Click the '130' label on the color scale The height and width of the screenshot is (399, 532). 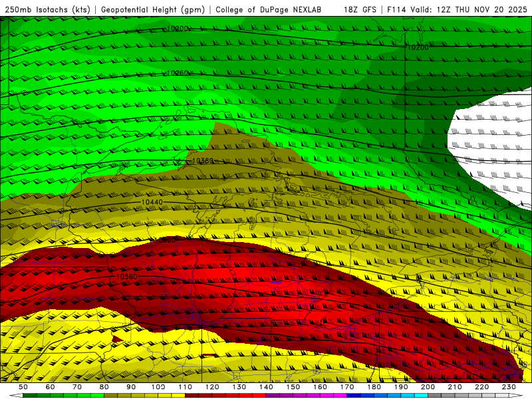(239, 387)
